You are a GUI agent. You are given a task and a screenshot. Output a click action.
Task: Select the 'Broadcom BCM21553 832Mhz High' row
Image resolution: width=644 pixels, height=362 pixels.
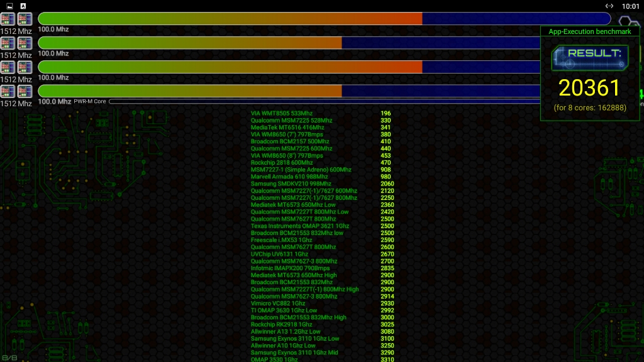(x=323, y=317)
